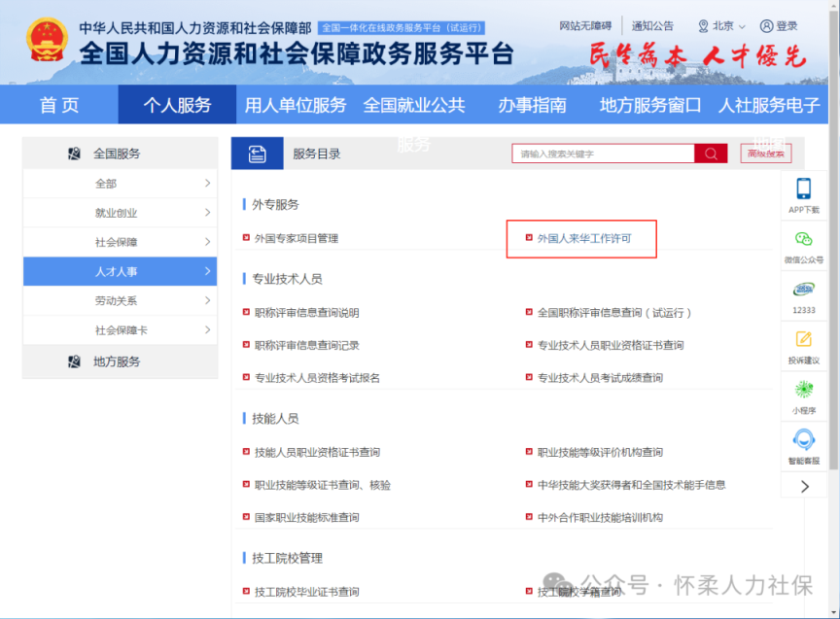
Task: Switch to the 办事指南 navigation tab
Action: pos(532,105)
